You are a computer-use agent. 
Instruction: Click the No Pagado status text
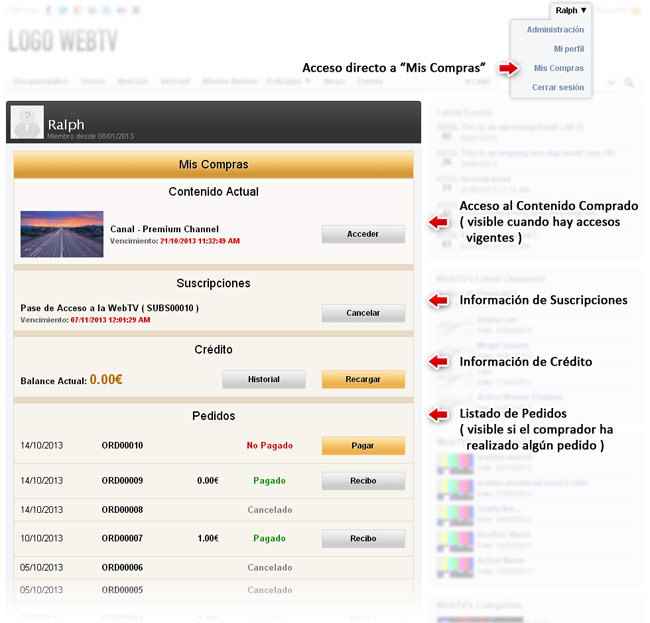click(270, 446)
